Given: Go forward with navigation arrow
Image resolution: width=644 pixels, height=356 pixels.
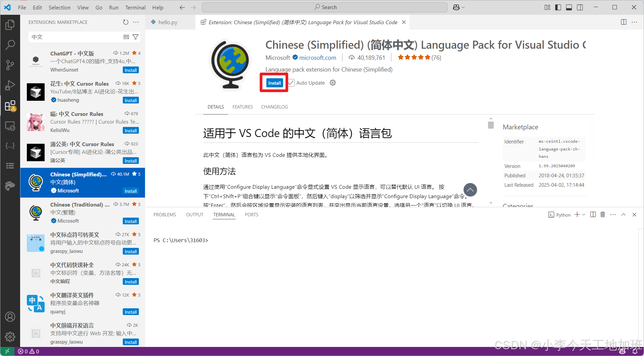Looking at the screenshot, I should pyautogui.click(x=193, y=7).
